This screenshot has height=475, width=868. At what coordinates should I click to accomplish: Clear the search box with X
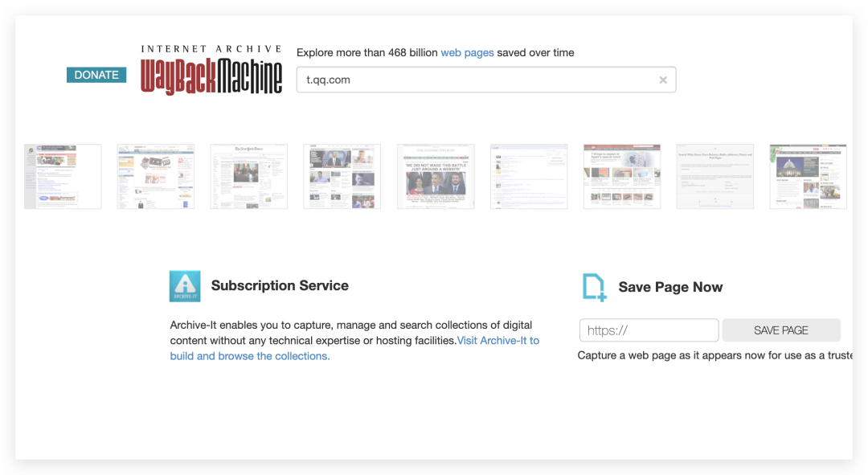tap(662, 80)
